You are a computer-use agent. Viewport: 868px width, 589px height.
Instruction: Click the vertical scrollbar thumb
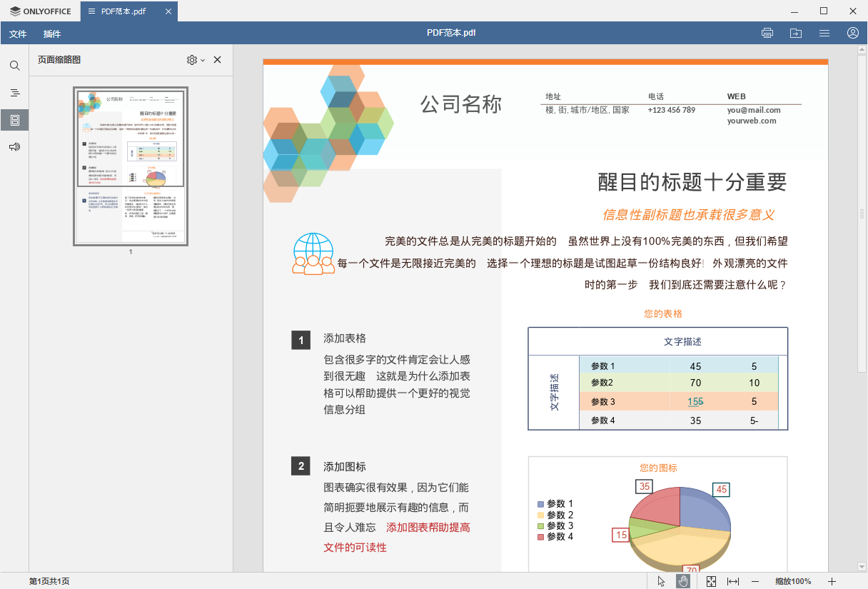[x=862, y=214]
